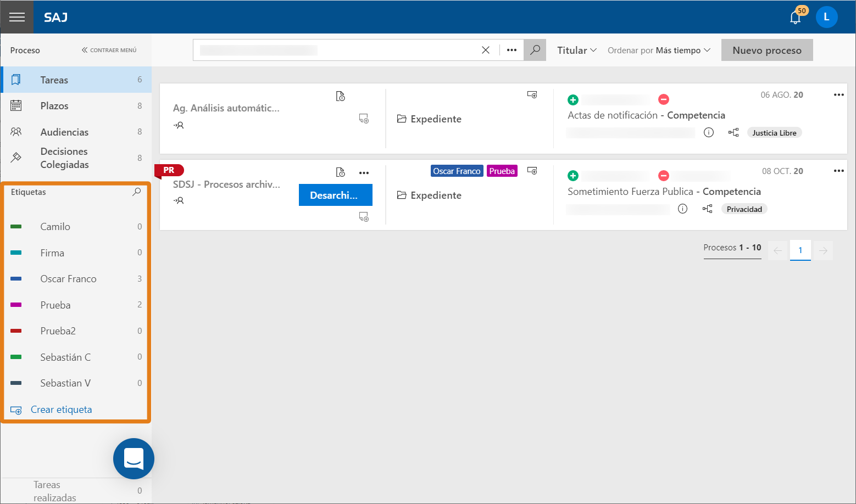
Task: Open the hamburger main menu
Action: point(17,17)
